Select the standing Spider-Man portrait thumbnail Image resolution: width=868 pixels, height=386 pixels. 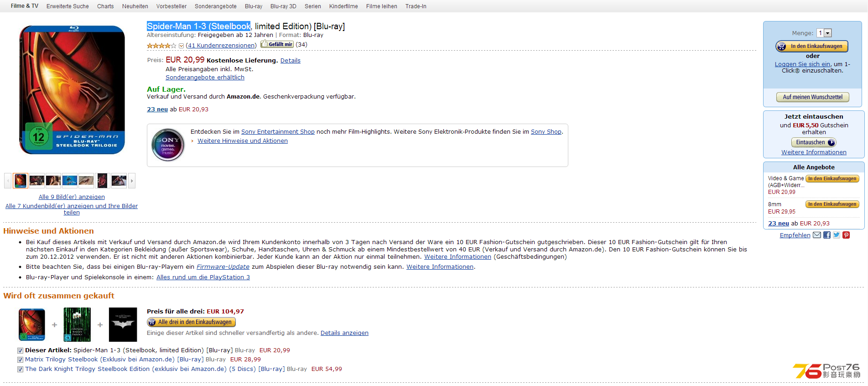point(103,181)
